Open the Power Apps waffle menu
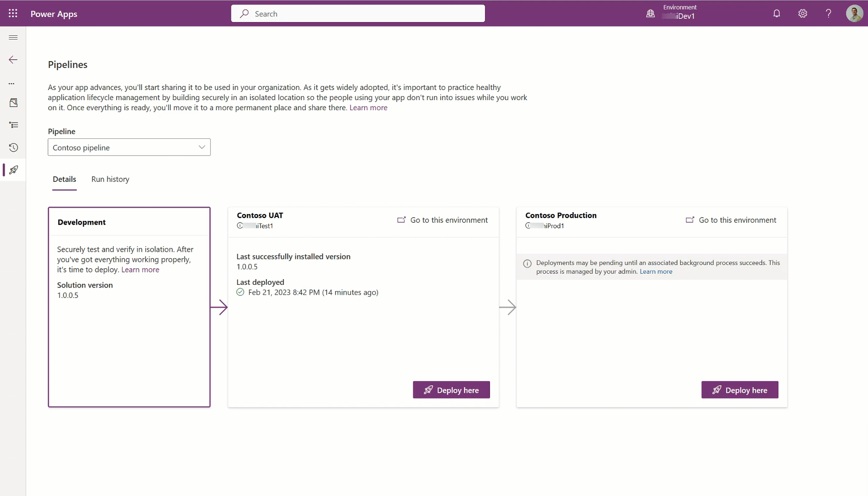 (x=13, y=13)
